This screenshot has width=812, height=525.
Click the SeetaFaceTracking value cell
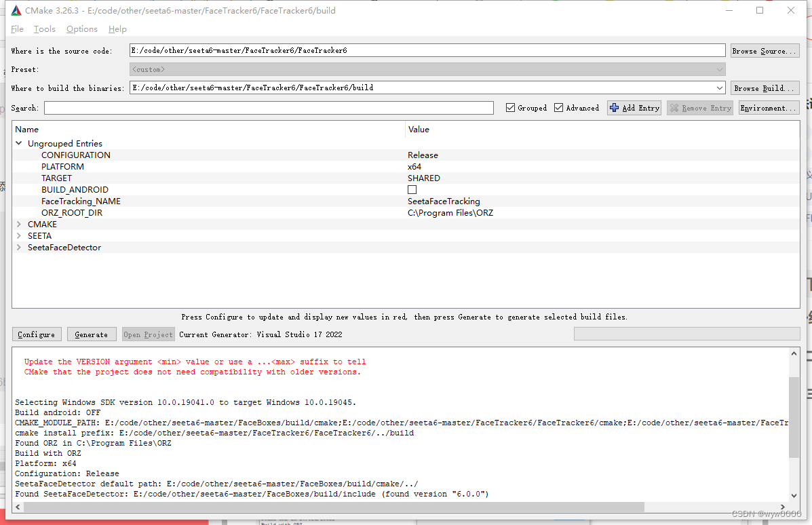point(444,201)
